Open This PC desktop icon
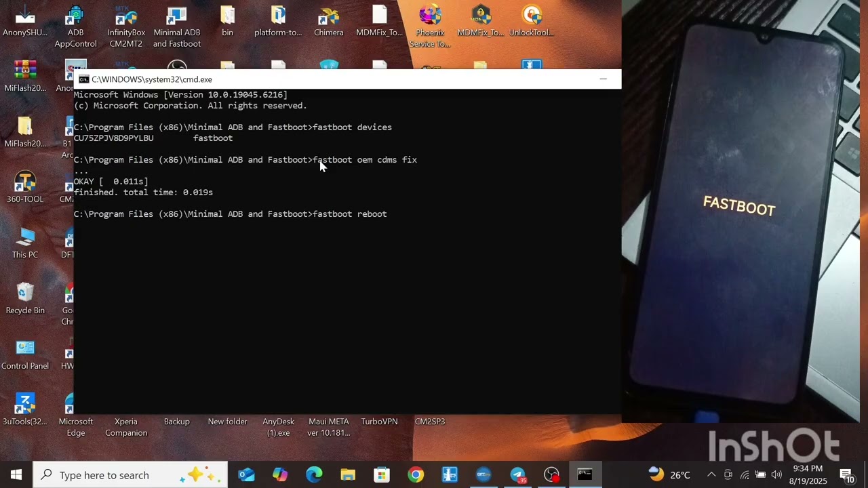Image resolution: width=868 pixels, height=488 pixels. tap(25, 243)
